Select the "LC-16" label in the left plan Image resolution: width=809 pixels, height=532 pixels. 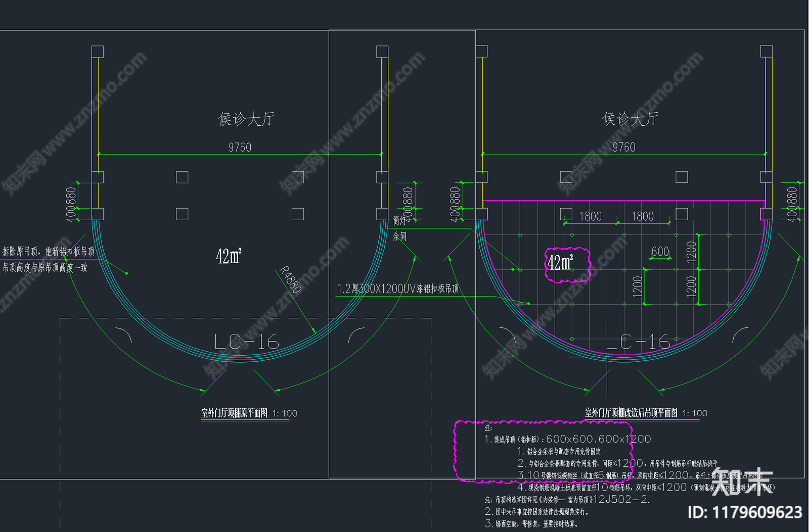click(x=246, y=342)
